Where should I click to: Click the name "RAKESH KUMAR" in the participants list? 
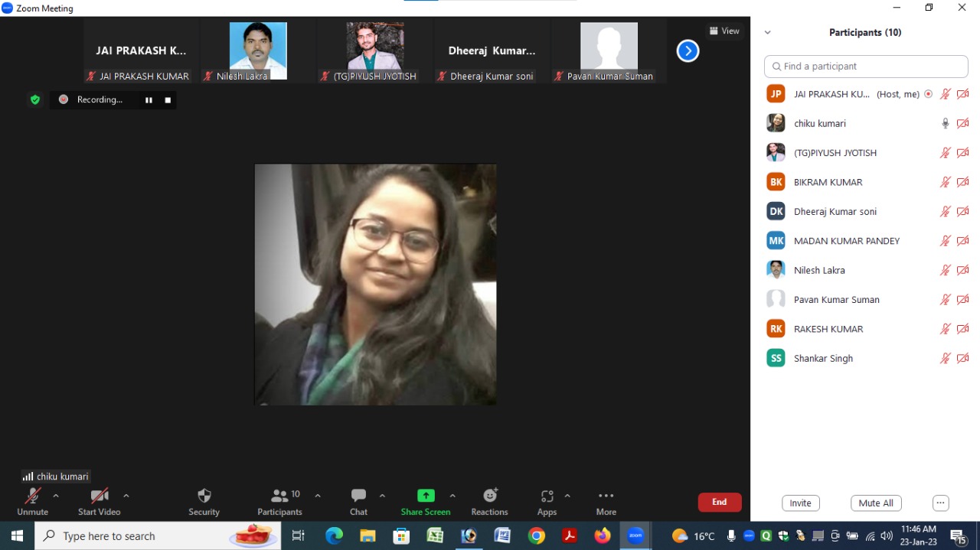828,329
